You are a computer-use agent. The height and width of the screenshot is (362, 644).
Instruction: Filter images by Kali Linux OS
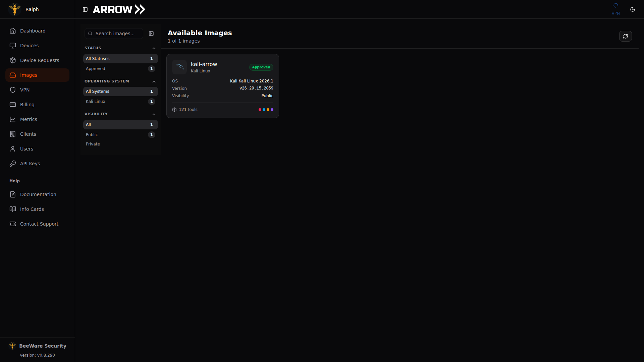click(120, 102)
